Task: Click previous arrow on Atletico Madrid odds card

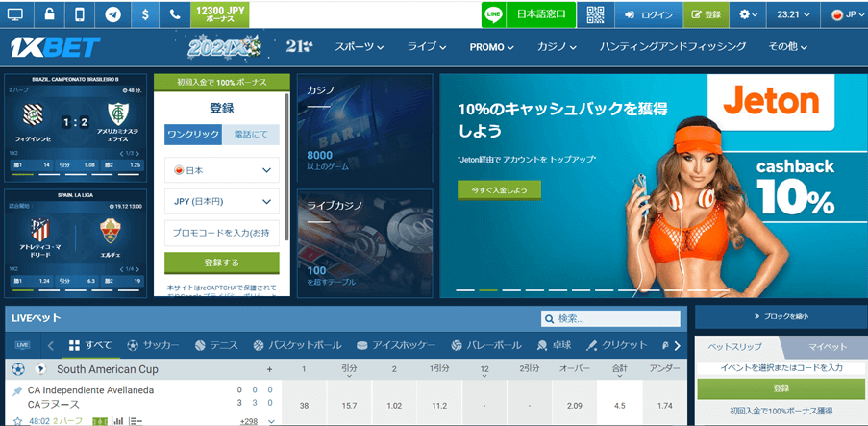Action: [x=122, y=269]
